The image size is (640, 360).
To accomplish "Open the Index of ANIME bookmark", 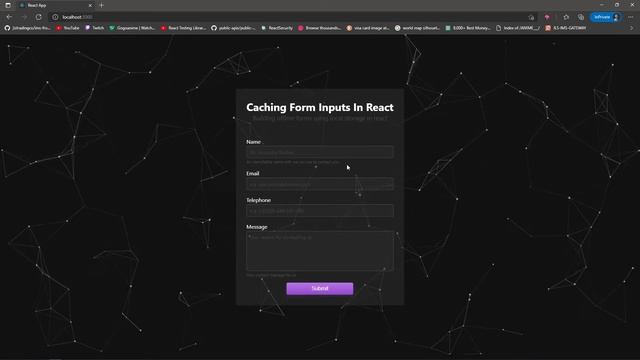I will (518, 28).
